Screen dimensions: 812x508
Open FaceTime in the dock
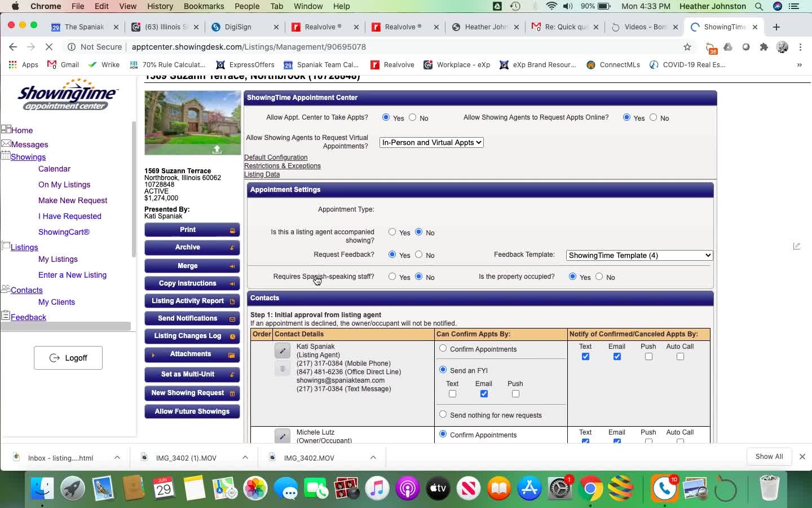pyautogui.click(x=316, y=488)
